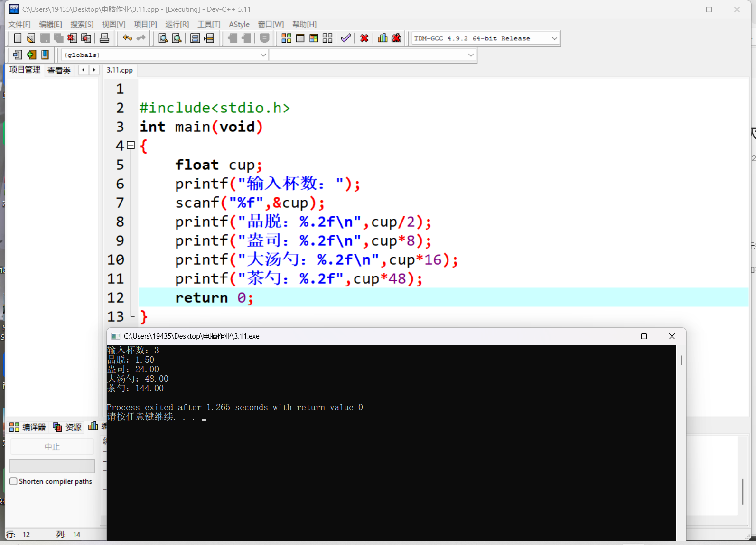Open the 项目[P] menu

tap(146, 24)
